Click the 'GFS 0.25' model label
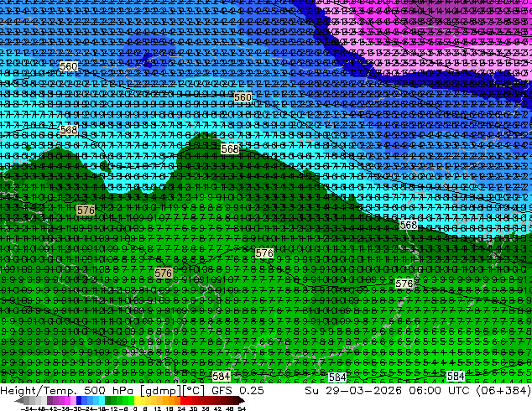Screen dimensions: 532x411 [237, 390]
